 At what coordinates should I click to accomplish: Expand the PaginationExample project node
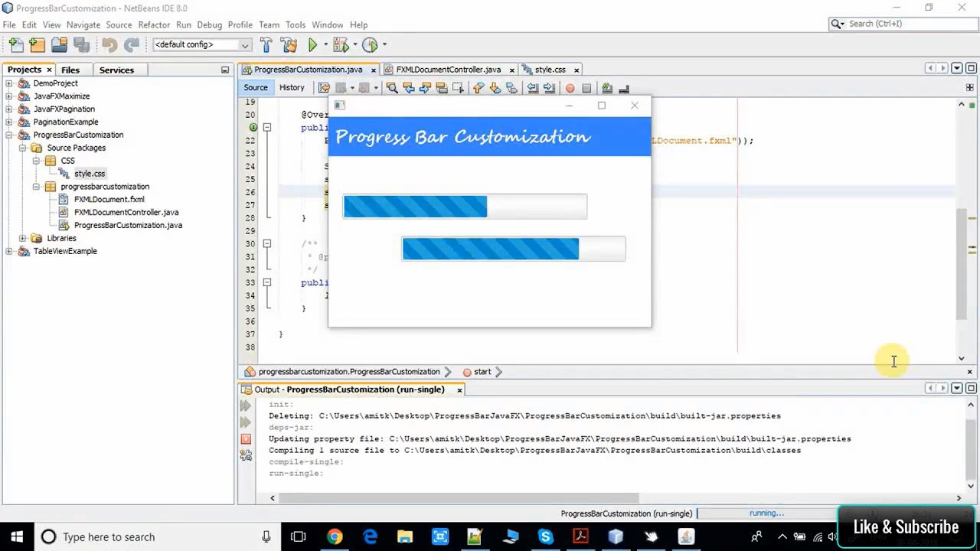pos(9,122)
